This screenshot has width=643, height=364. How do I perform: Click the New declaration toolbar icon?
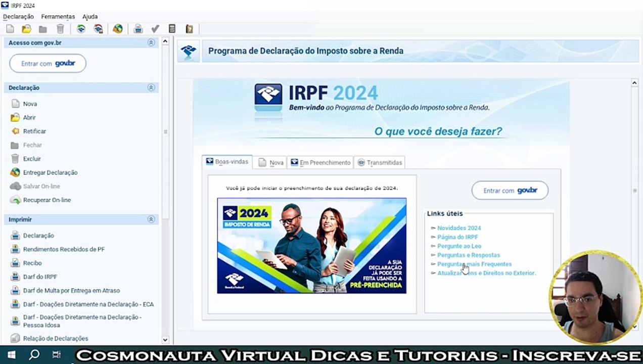[x=10, y=29]
